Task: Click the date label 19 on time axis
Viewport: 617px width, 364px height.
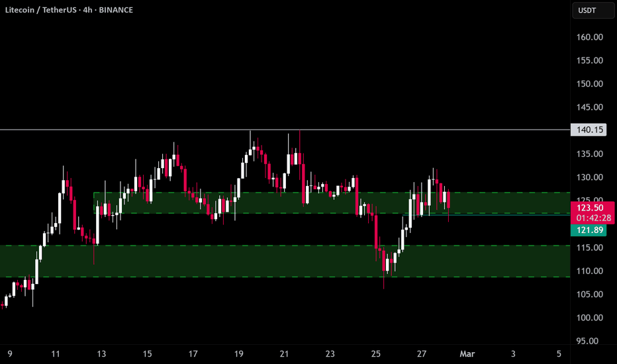Action: point(238,354)
